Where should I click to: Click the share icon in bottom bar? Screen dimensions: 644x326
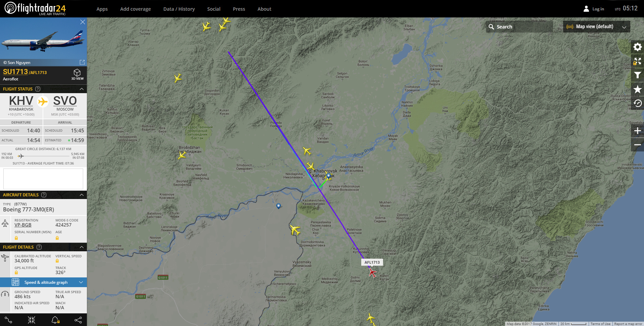78,320
